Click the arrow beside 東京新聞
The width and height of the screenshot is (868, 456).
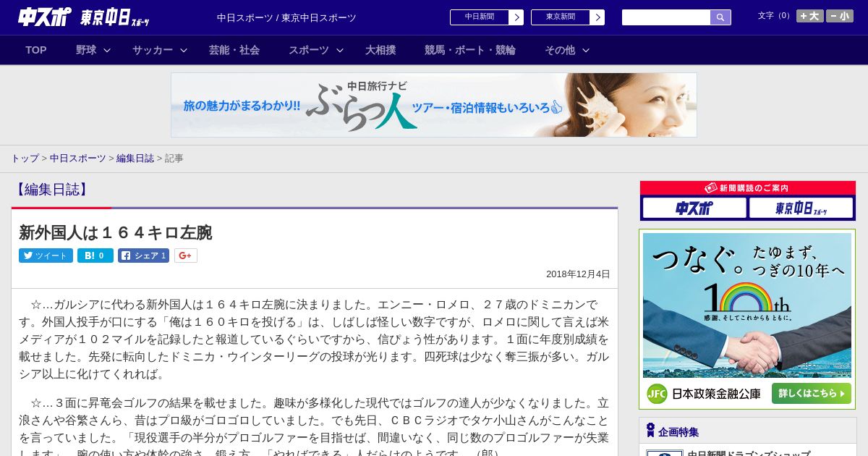tap(597, 17)
